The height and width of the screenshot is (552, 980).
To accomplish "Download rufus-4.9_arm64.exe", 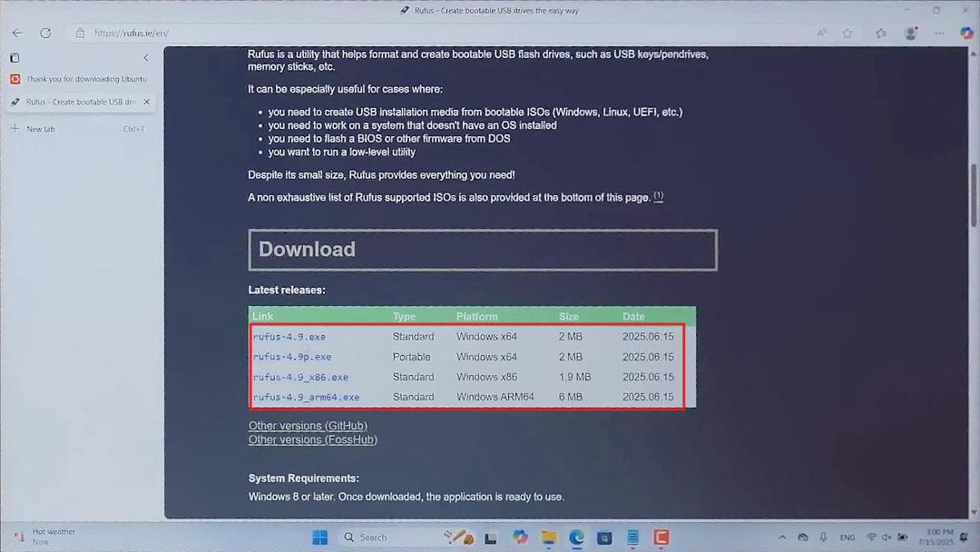I will point(307,397).
